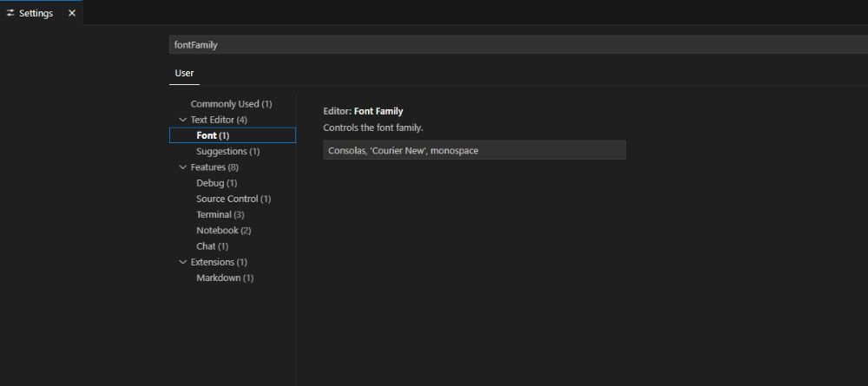Open Markdown (1) settings section

tap(225, 278)
